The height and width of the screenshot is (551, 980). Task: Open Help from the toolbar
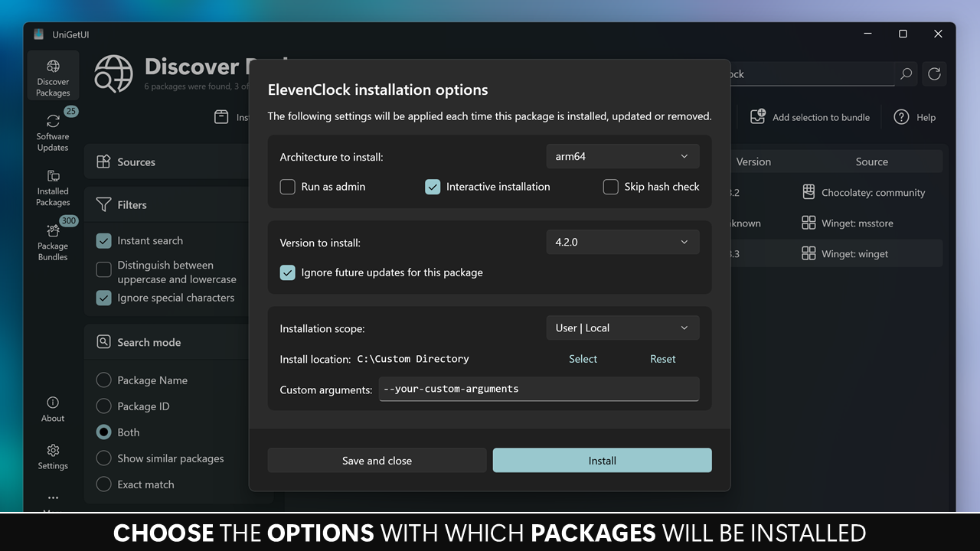915,117
